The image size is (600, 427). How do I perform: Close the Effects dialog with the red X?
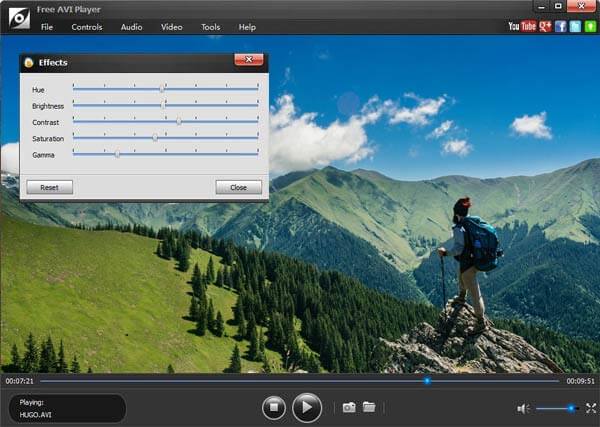tap(249, 59)
